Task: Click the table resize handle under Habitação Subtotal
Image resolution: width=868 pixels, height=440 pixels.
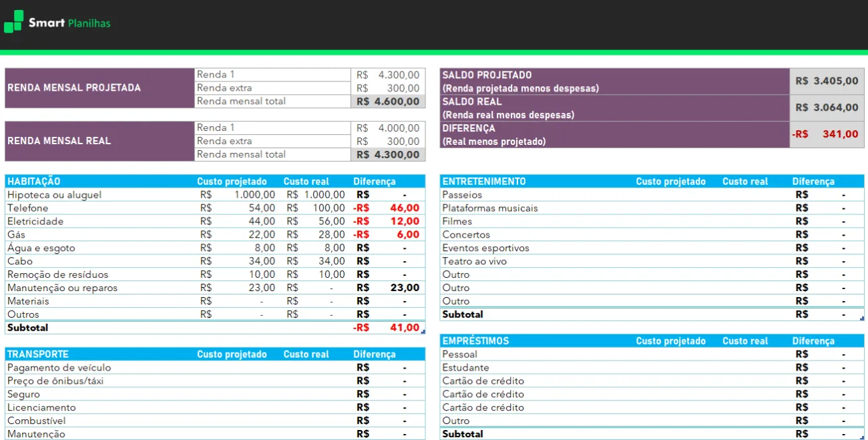Action: 423,332
